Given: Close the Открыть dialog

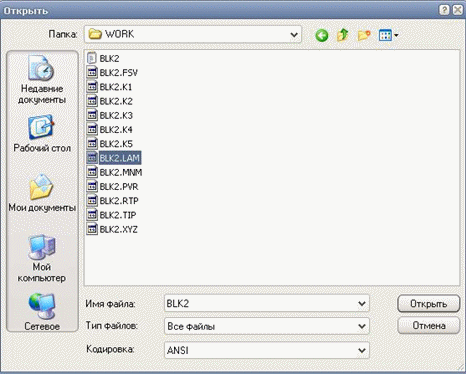Looking at the screenshot, I should (457, 10).
